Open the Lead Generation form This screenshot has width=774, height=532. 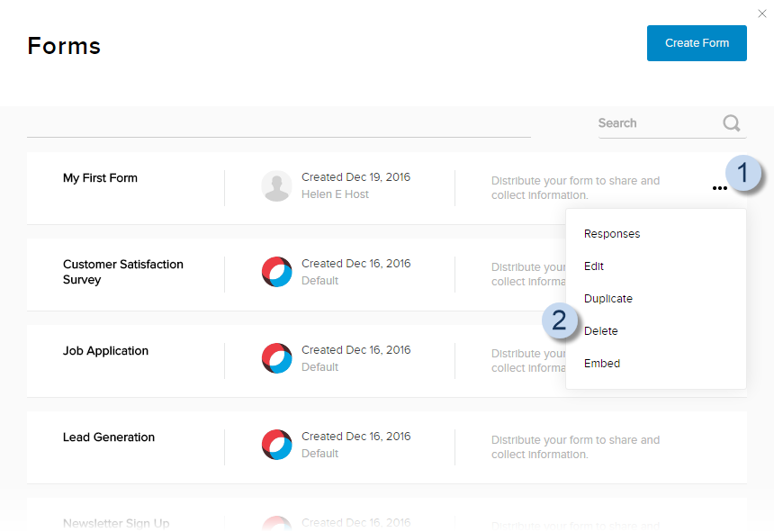(x=109, y=437)
